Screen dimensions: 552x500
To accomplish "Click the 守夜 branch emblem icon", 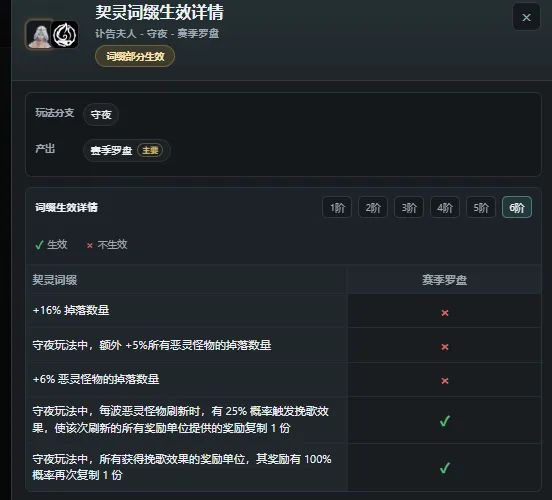I will tap(65, 35).
